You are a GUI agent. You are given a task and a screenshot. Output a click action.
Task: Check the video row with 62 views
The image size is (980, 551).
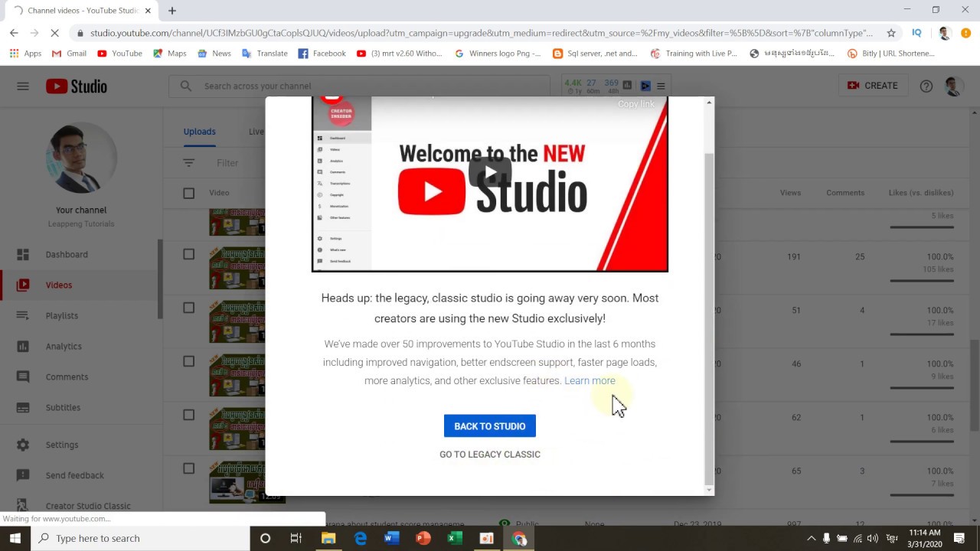click(x=188, y=415)
